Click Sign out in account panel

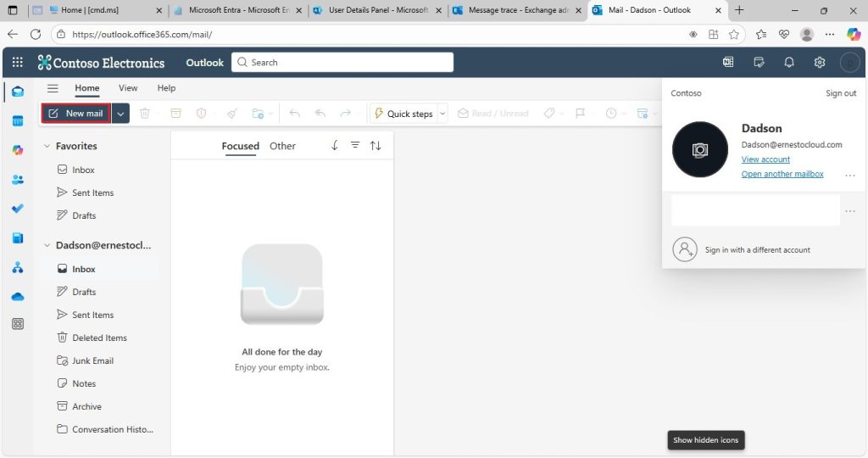click(841, 93)
